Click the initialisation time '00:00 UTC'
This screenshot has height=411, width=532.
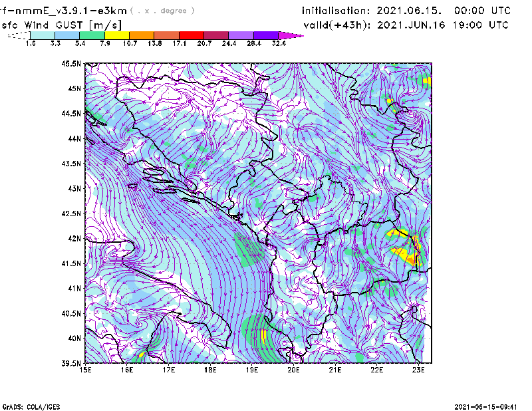(x=483, y=11)
